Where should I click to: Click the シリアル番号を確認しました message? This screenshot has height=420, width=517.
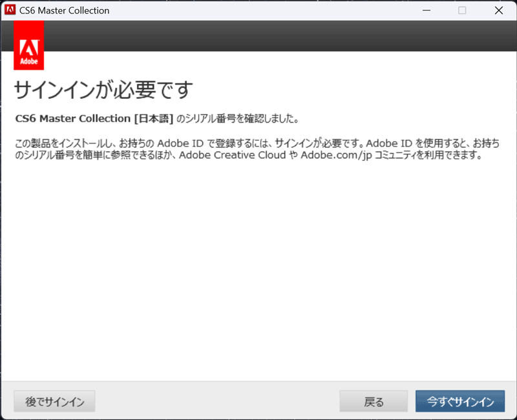(x=237, y=118)
